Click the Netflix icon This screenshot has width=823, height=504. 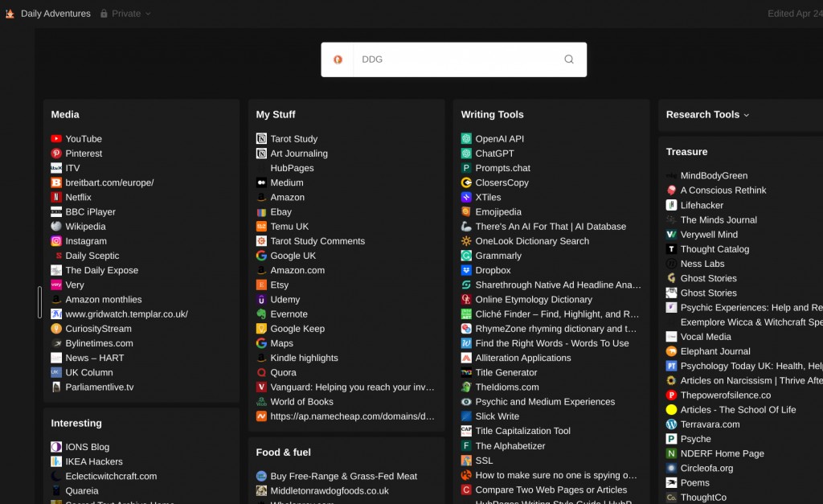56,197
